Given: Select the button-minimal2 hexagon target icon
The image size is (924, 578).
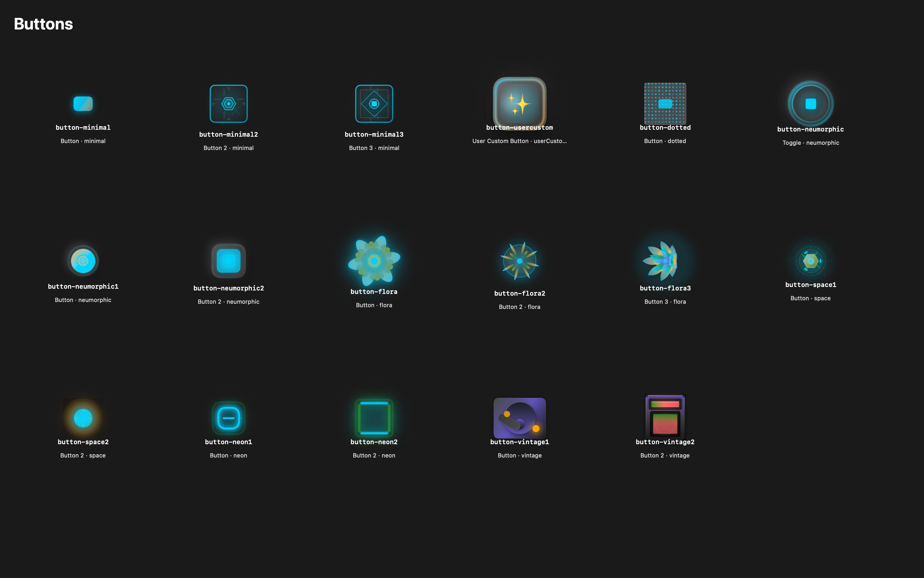Looking at the screenshot, I should (228, 103).
